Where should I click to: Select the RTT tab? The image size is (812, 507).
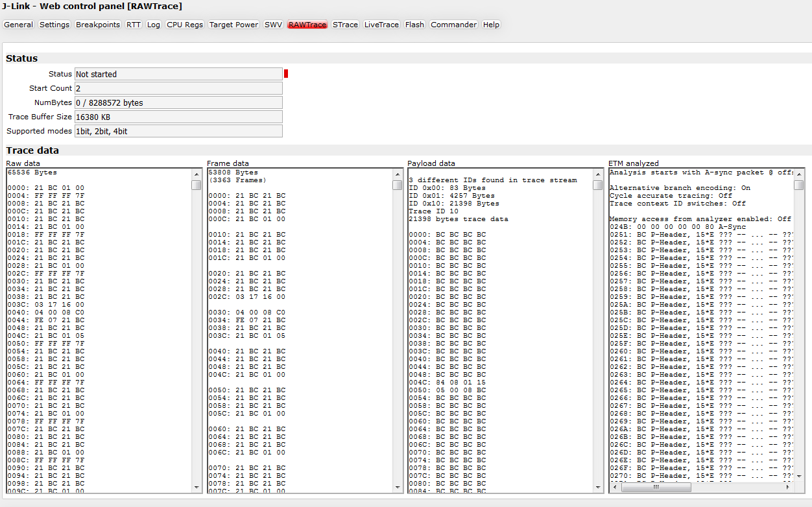[x=134, y=25]
